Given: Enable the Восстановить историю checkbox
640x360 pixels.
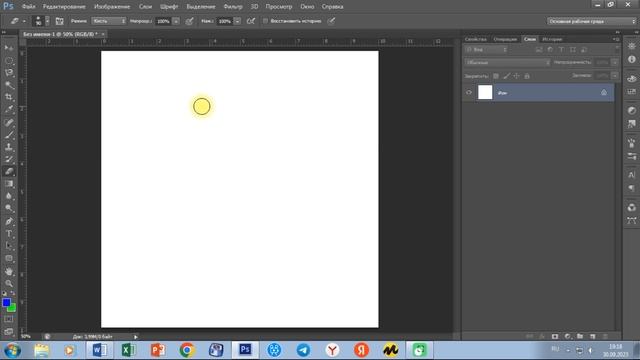Looking at the screenshot, I should [265, 21].
